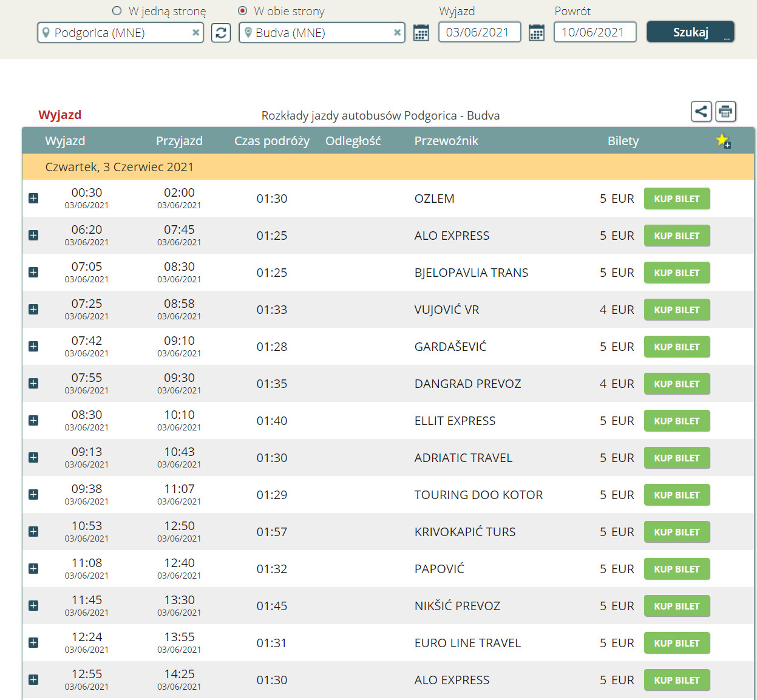Print the bus timetable

click(x=725, y=111)
